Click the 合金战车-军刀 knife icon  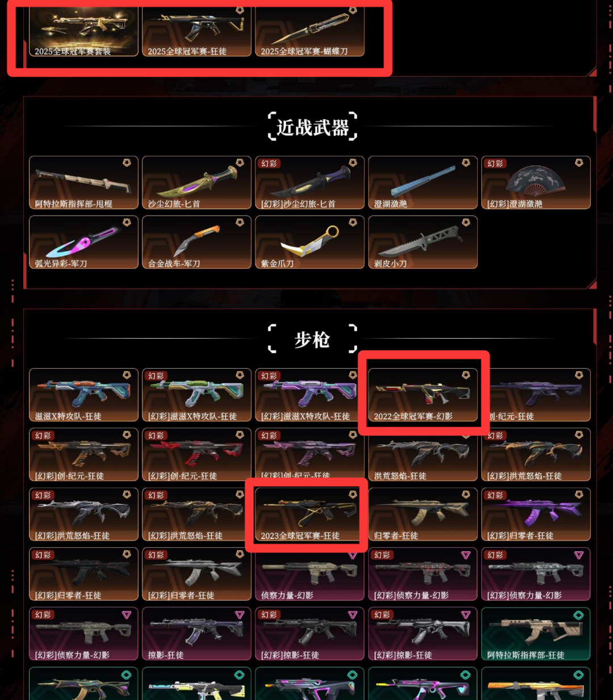click(x=196, y=241)
